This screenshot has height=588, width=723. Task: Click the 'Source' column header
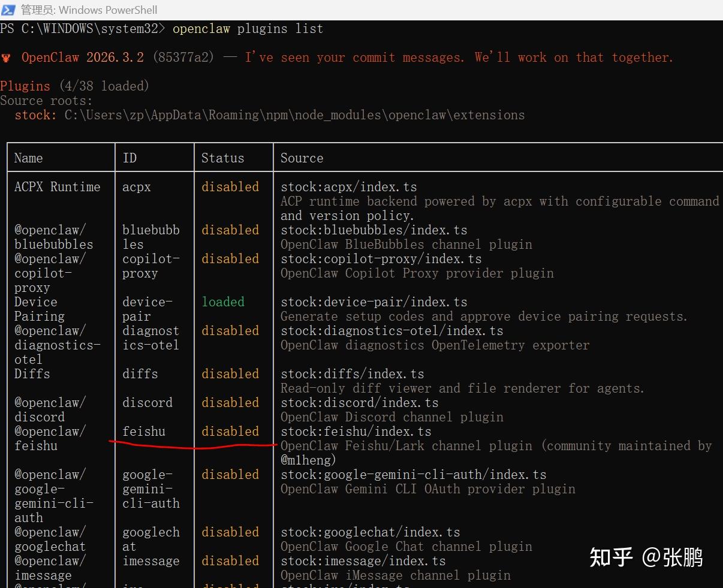(x=302, y=158)
